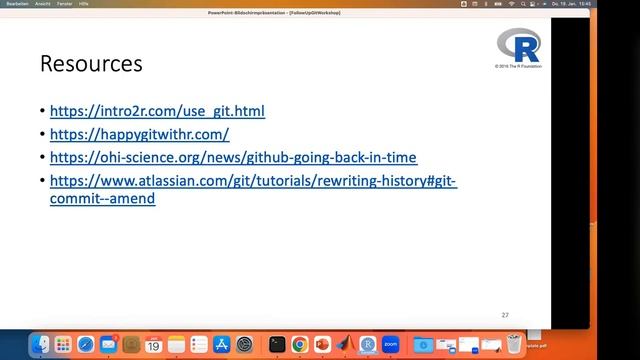This screenshot has width=640, height=360.
Task: Launch the App Store from the Dock
Action: (x=222, y=345)
